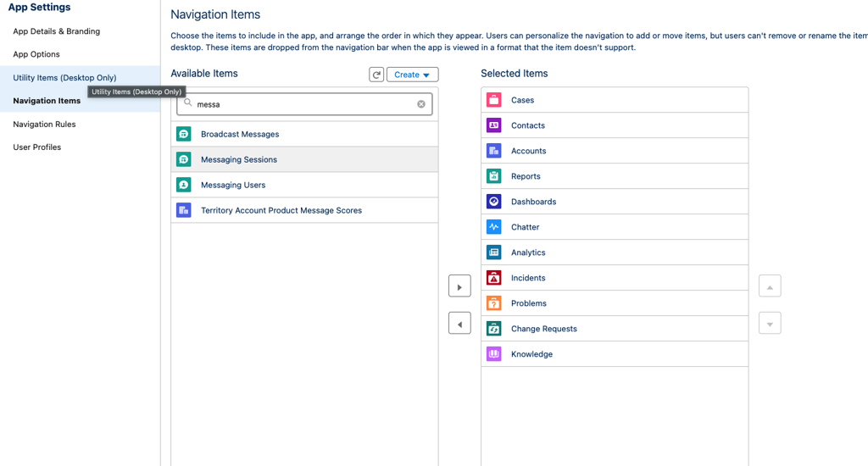Select Contacts in Selected Items
The height and width of the screenshot is (466, 868).
615,125
